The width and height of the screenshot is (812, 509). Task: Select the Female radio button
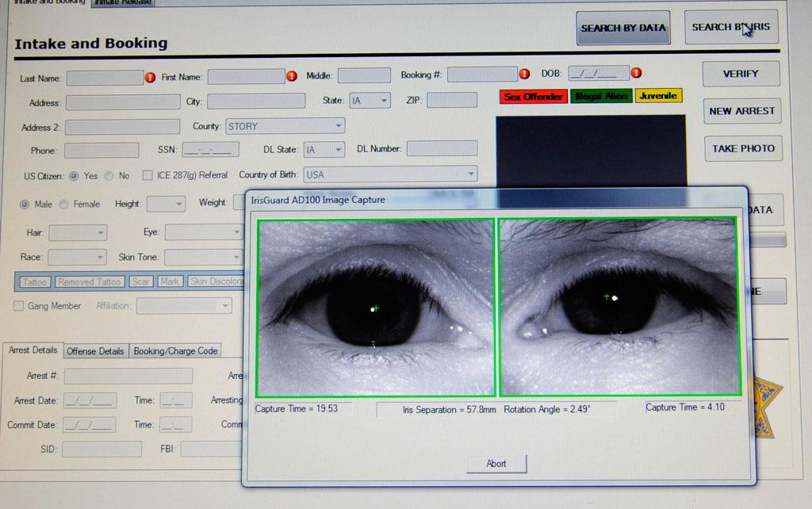click(x=63, y=204)
